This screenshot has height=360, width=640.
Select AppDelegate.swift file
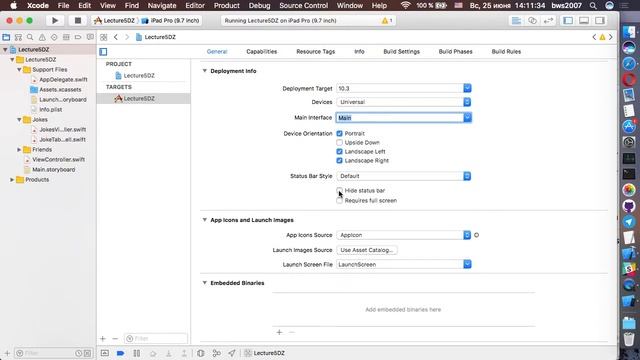click(x=63, y=80)
